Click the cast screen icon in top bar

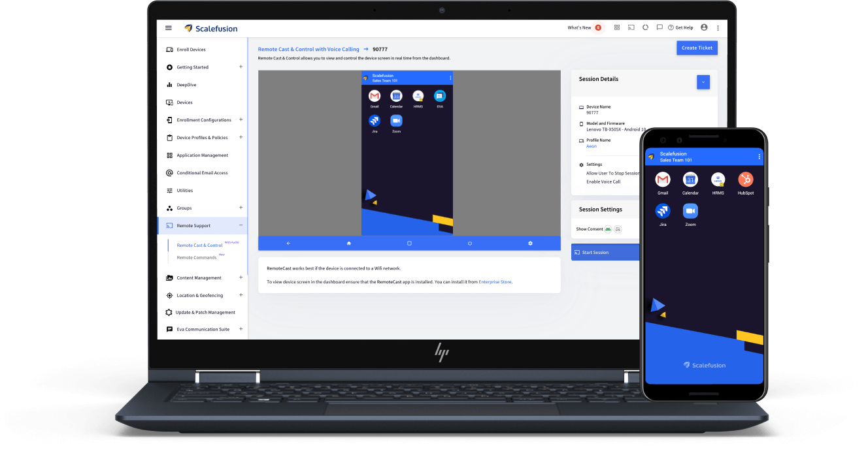(631, 27)
